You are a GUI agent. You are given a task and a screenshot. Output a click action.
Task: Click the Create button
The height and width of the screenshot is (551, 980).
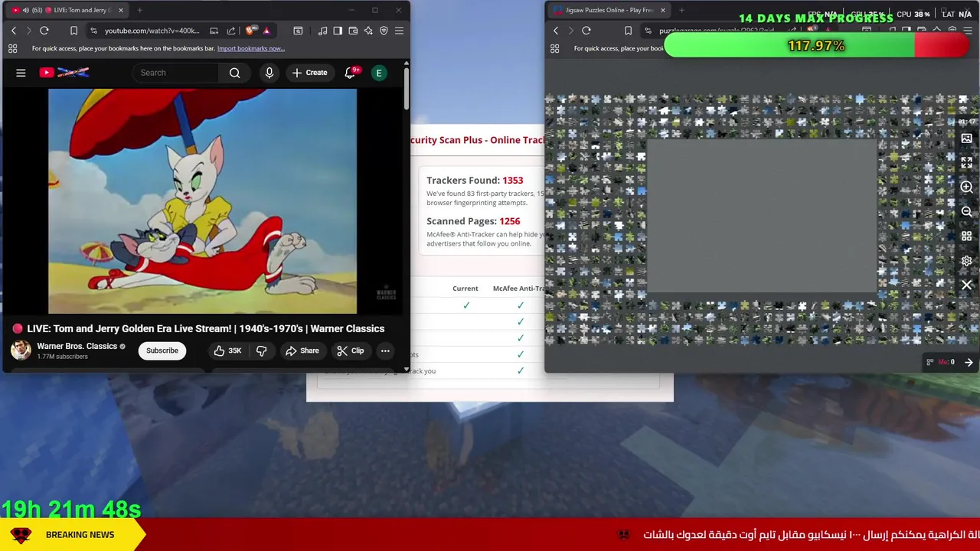click(309, 73)
